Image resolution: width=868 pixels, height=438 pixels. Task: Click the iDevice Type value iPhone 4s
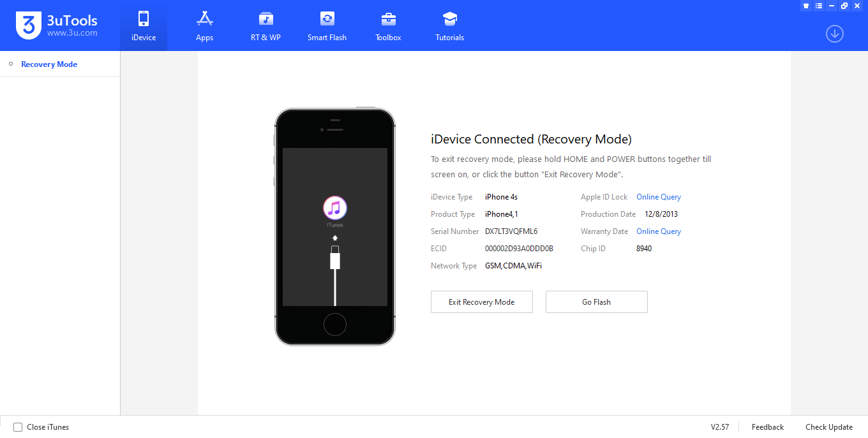[x=501, y=197]
